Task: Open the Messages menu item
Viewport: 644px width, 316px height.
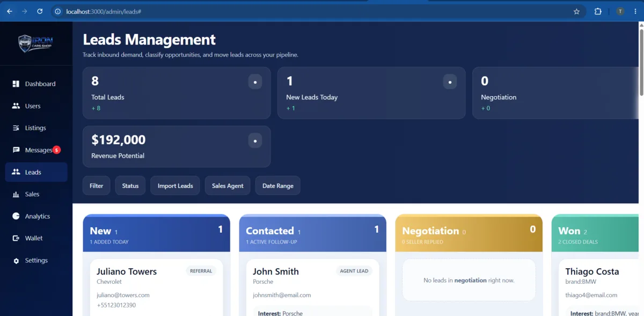Action: (36, 150)
